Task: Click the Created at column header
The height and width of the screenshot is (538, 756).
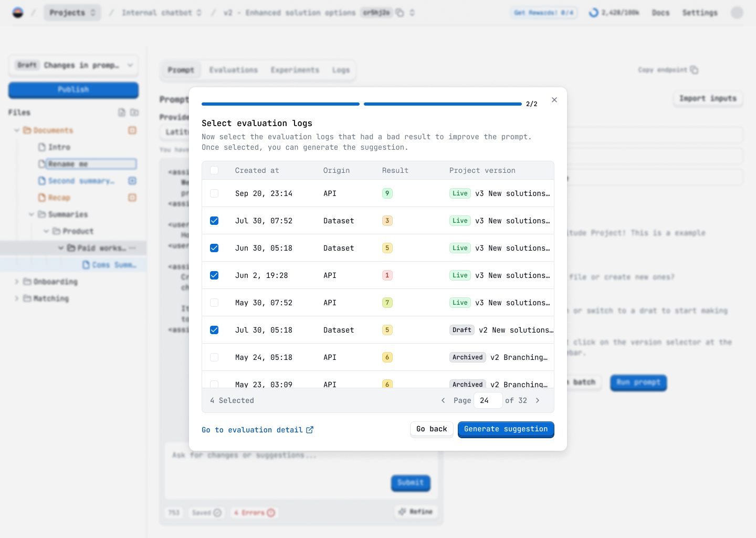Action: tap(257, 170)
